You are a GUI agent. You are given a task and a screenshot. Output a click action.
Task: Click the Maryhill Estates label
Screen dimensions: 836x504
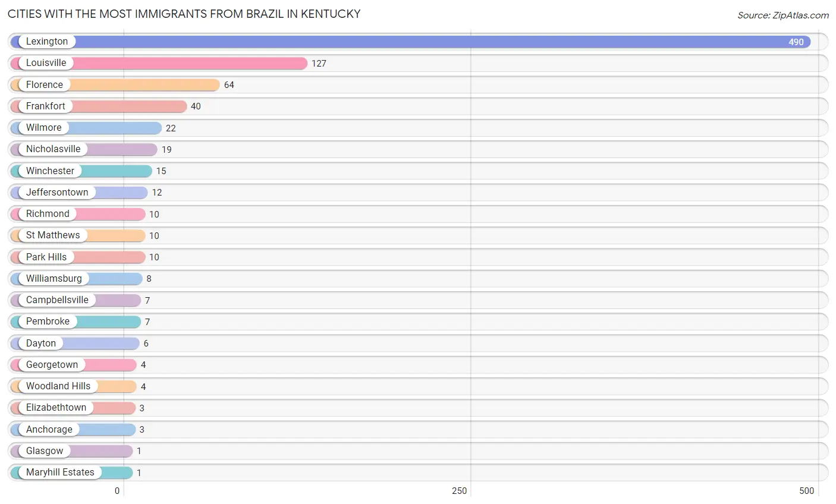tap(60, 472)
